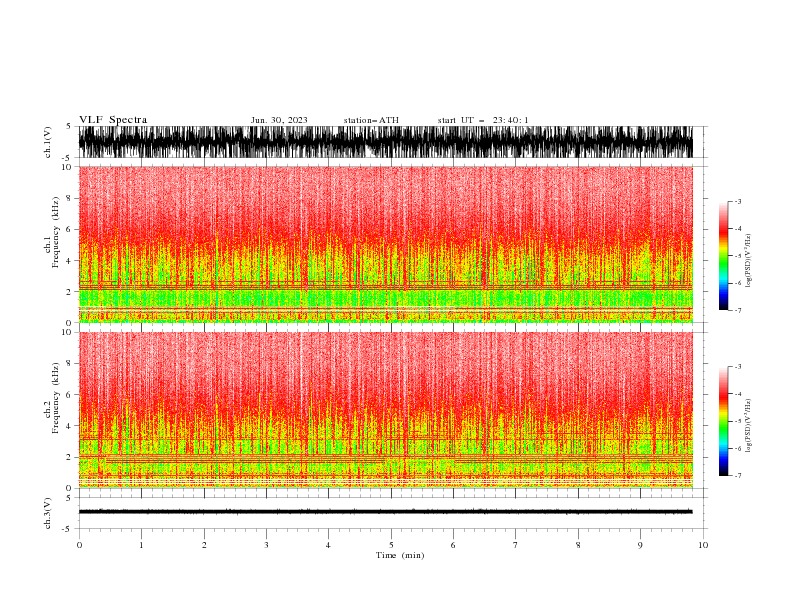The width and height of the screenshot is (792, 612).
Task: Click the '-3' label on upper colorbar
Action: point(738,201)
